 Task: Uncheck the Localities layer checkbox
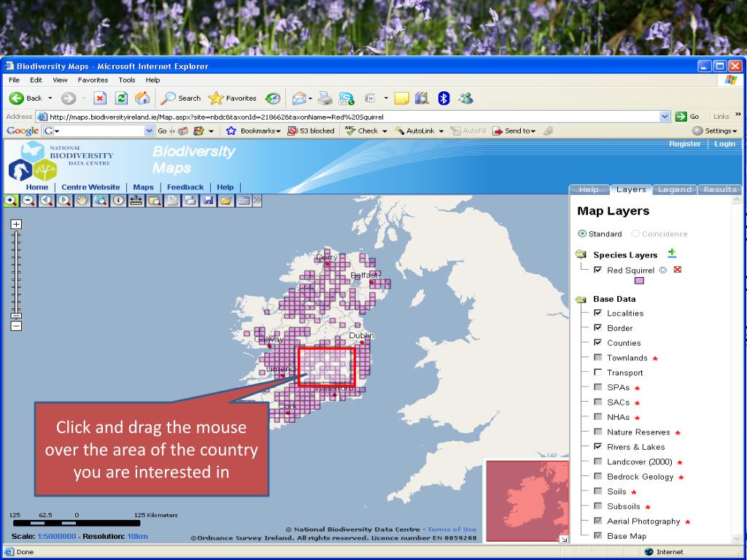pos(598,313)
